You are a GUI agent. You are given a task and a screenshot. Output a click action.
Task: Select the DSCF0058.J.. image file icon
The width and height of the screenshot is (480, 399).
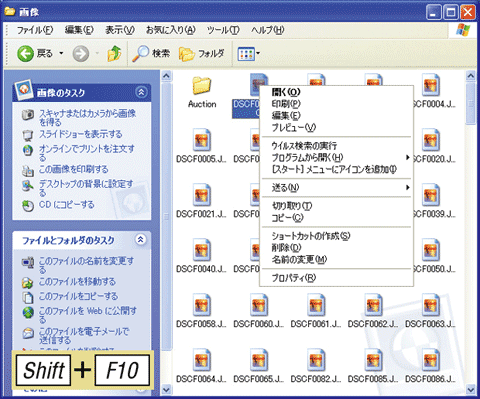click(202, 305)
